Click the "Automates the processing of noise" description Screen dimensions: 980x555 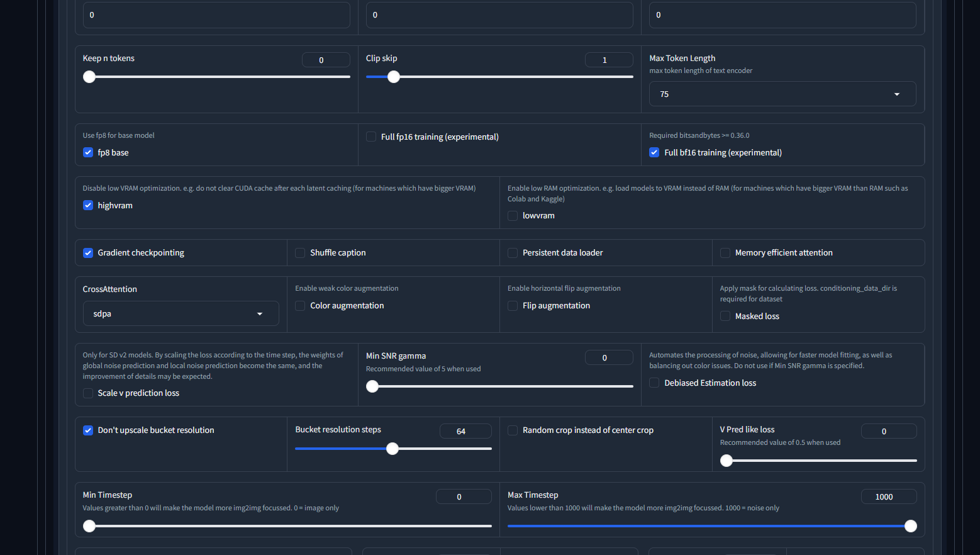[771, 360]
